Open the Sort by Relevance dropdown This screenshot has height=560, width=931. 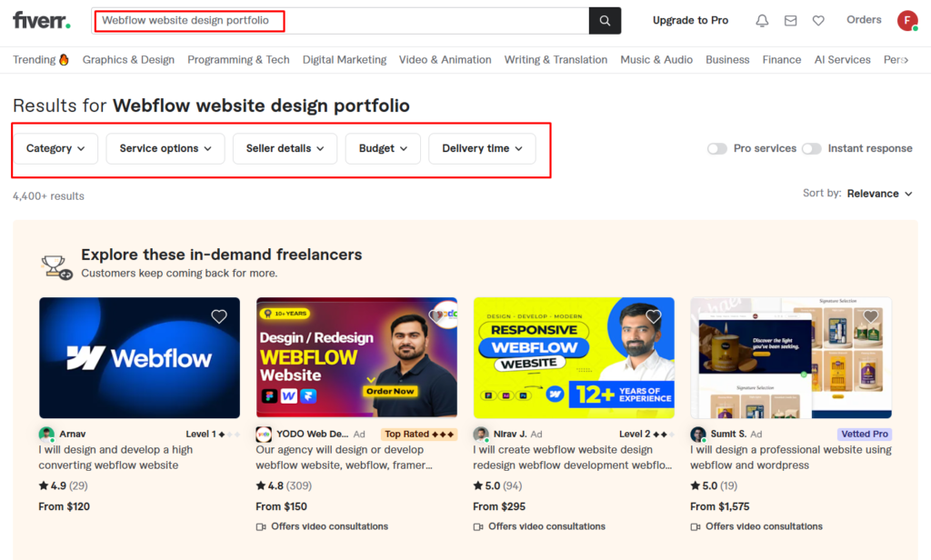pyautogui.click(x=879, y=194)
